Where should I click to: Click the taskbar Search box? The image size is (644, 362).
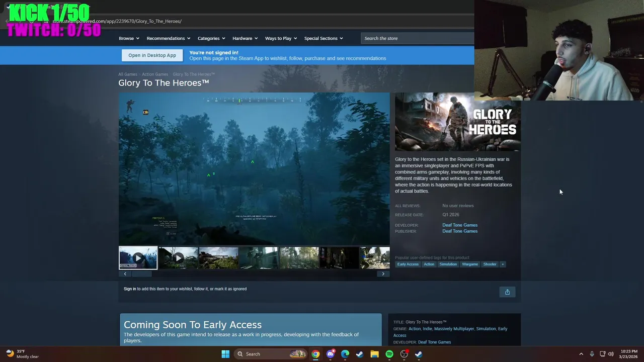271,354
